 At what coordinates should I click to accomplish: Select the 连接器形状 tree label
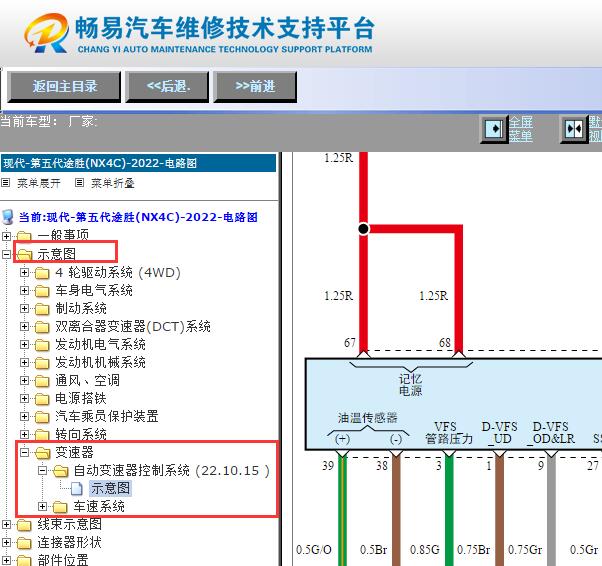(x=69, y=542)
